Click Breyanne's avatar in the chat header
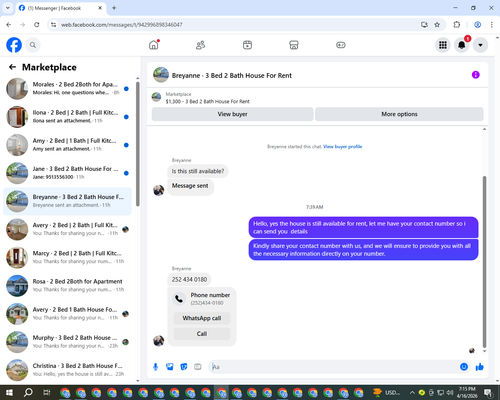The image size is (500, 400). tap(161, 75)
